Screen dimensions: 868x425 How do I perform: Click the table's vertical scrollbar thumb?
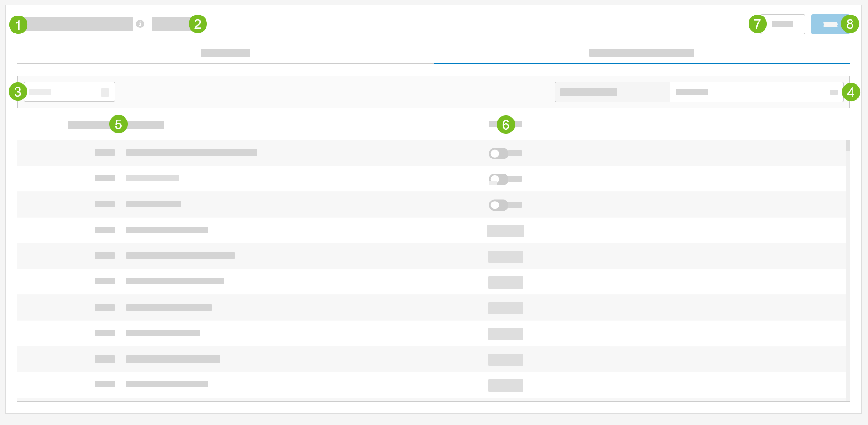point(847,146)
